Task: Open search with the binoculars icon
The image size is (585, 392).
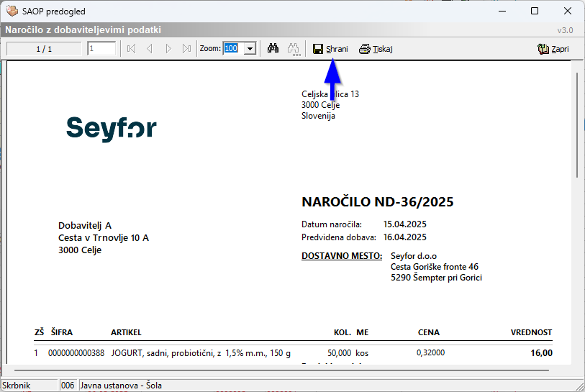Action: point(273,48)
